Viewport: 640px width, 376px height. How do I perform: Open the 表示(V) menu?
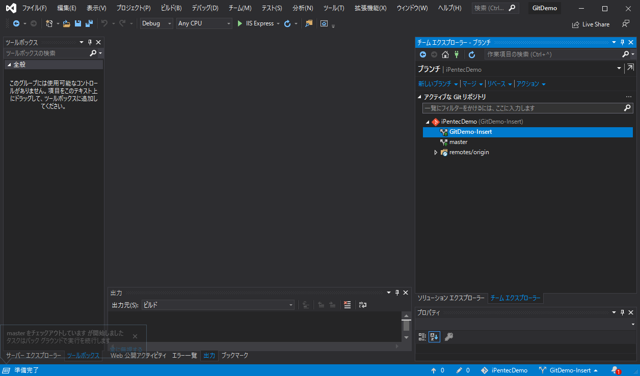pos(96,8)
